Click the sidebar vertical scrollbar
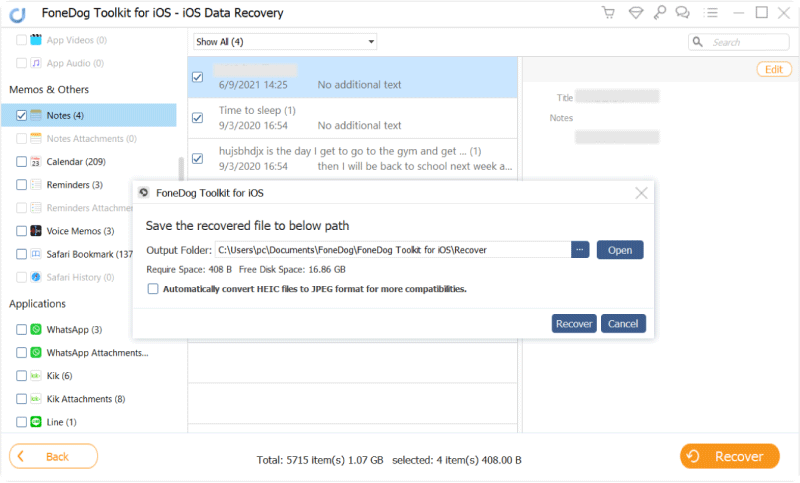This screenshot has width=800, height=483. click(x=181, y=168)
